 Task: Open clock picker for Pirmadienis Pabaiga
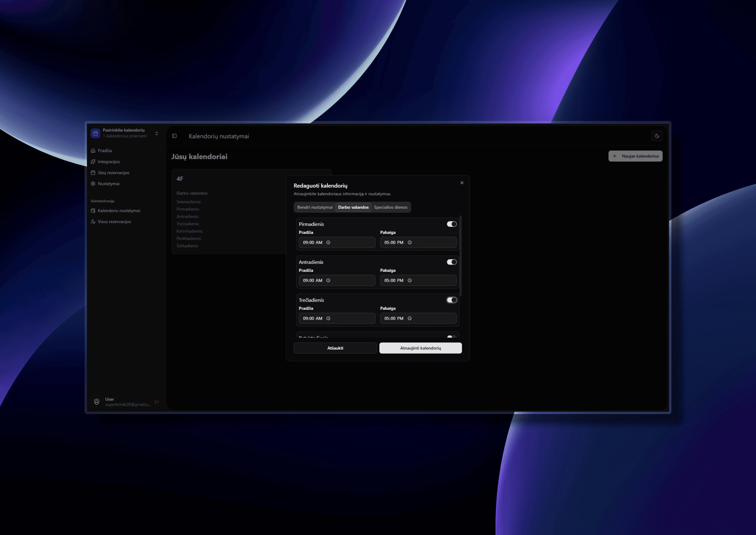[410, 242]
